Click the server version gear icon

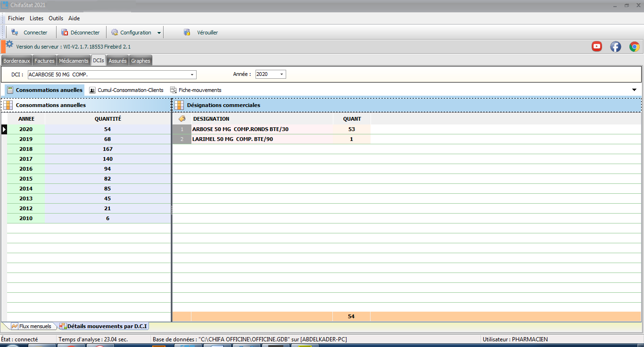pos(9,44)
